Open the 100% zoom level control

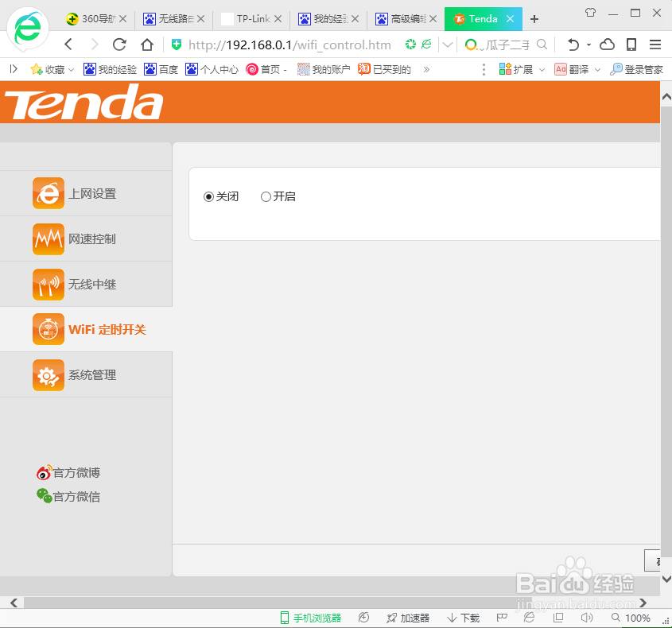point(636,618)
